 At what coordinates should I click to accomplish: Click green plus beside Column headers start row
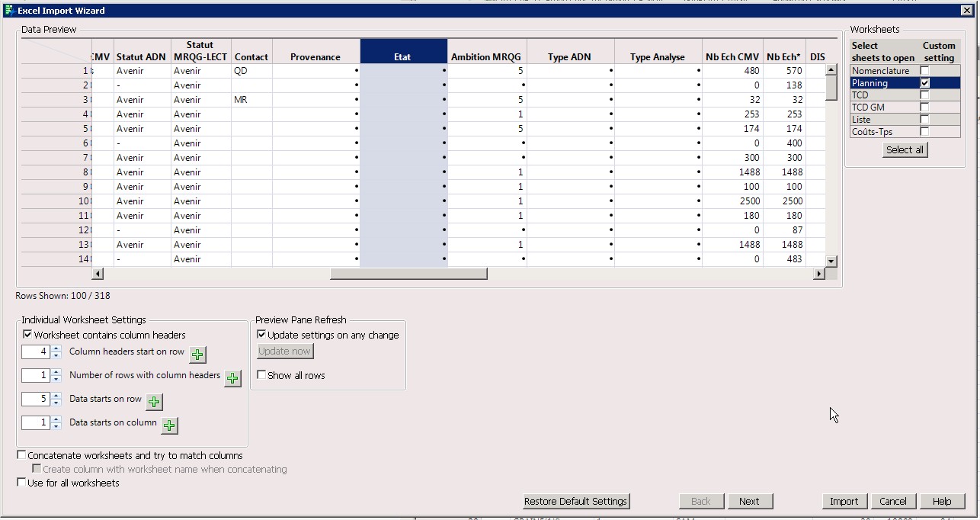pos(197,355)
